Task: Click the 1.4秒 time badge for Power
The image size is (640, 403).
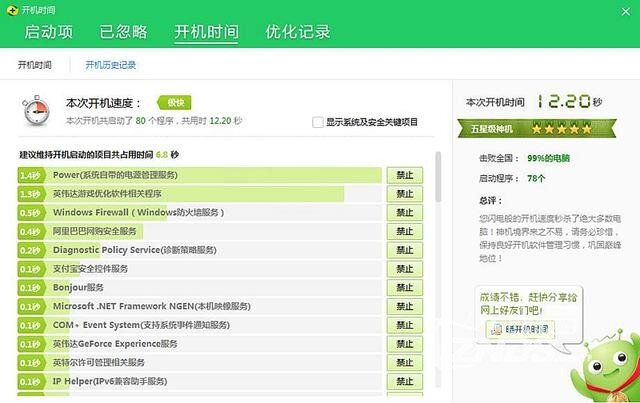Action: click(x=31, y=175)
